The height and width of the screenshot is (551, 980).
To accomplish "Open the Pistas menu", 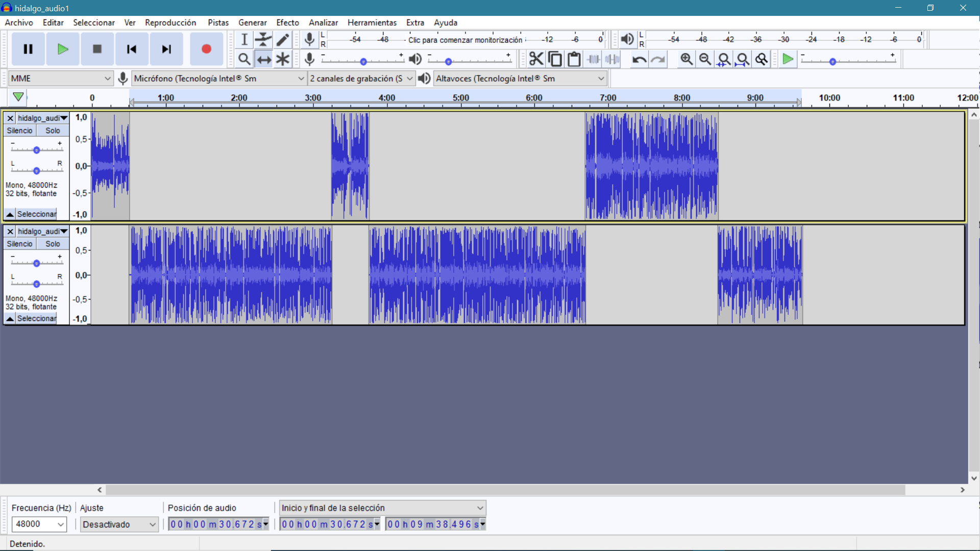I will (218, 22).
